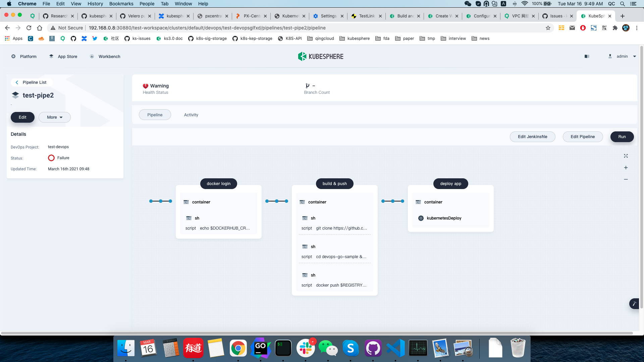Reload the page in Chrome

tap(29, 28)
